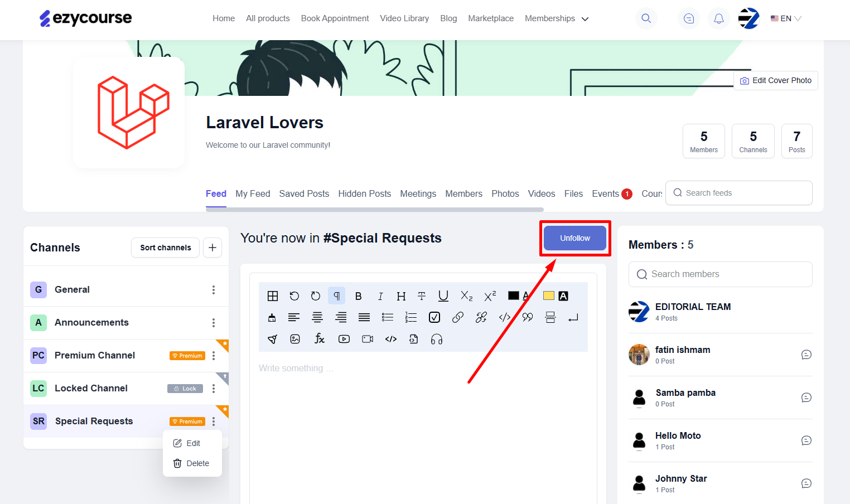Align text left
Screen dimensions: 850x504
click(294, 317)
